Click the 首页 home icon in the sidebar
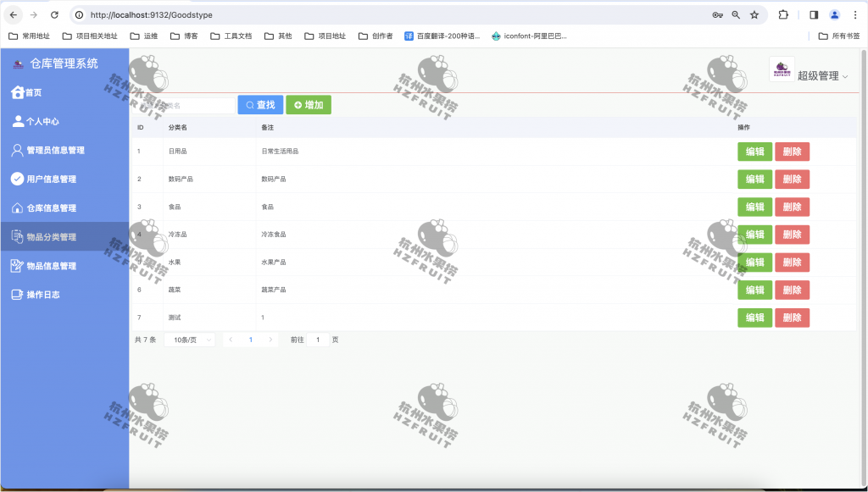 coord(19,92)
